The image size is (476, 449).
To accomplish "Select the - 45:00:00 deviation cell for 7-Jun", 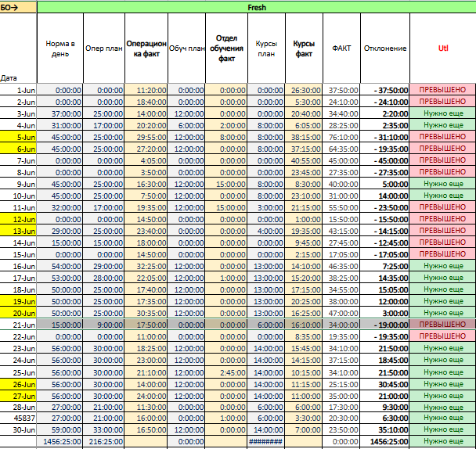I will 385,161.
